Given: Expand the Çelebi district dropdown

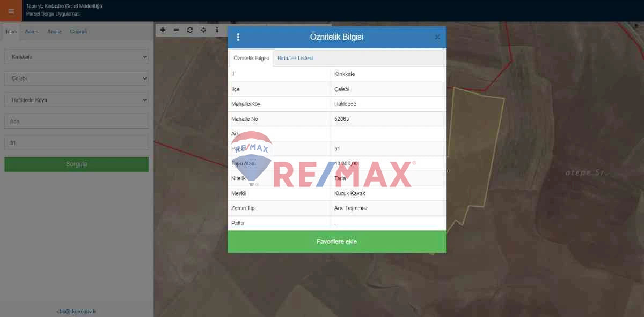Looking at the screenshot, I should point(77,78).
